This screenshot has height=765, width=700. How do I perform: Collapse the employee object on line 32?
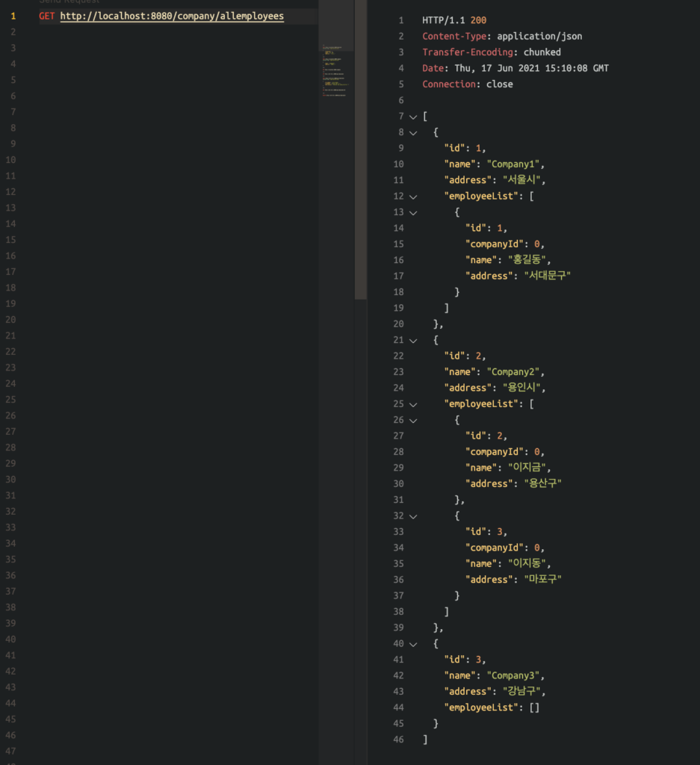412,515
